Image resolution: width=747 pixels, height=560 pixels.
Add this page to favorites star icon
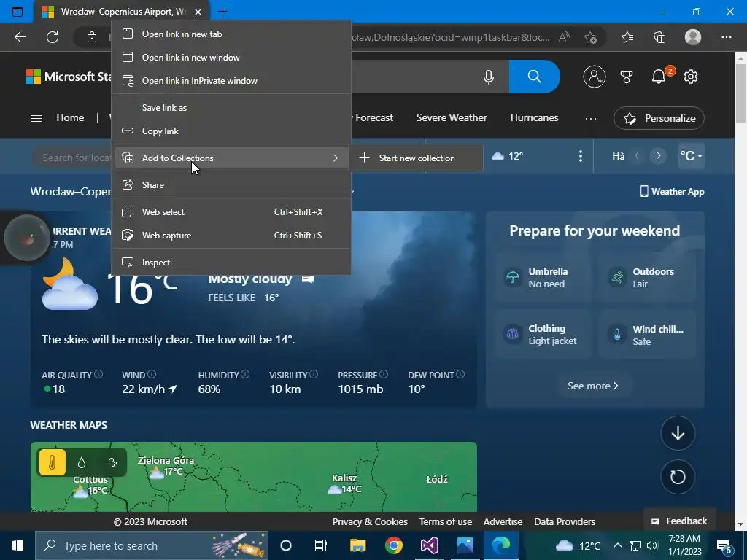click(590, 37)
